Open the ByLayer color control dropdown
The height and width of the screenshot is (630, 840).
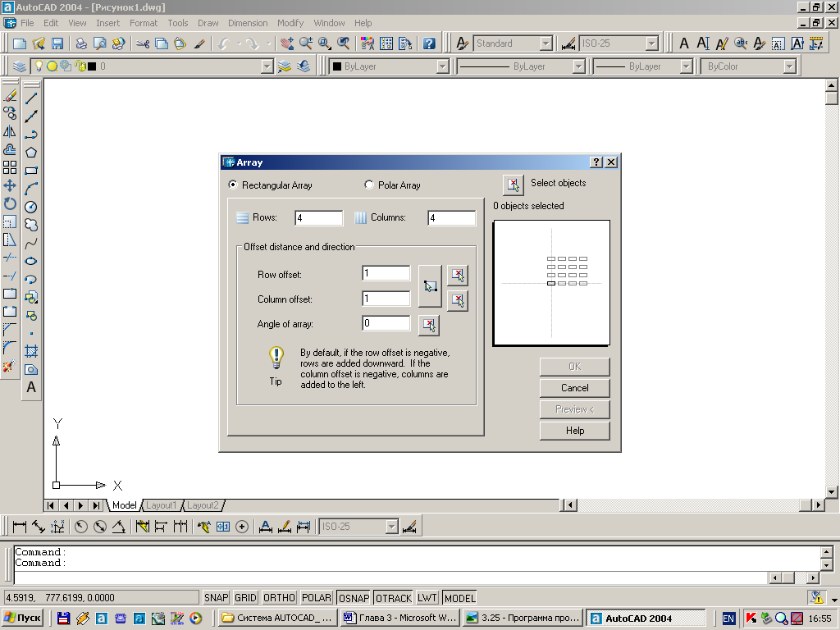(442, 66)
